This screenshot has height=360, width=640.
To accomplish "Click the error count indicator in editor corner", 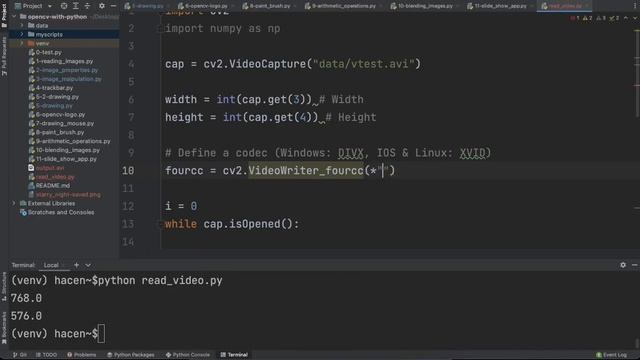I will pos(575,18).
